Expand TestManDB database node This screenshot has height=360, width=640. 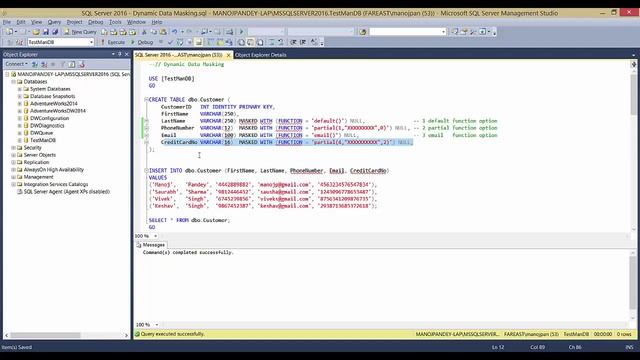(x=20, y=140)
